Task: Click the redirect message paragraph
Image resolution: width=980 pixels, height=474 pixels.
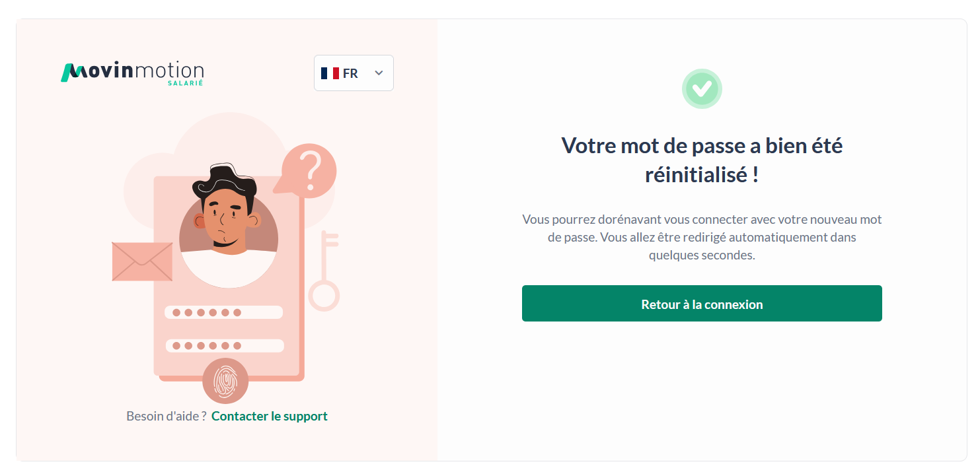Action: tap(702, 237)
